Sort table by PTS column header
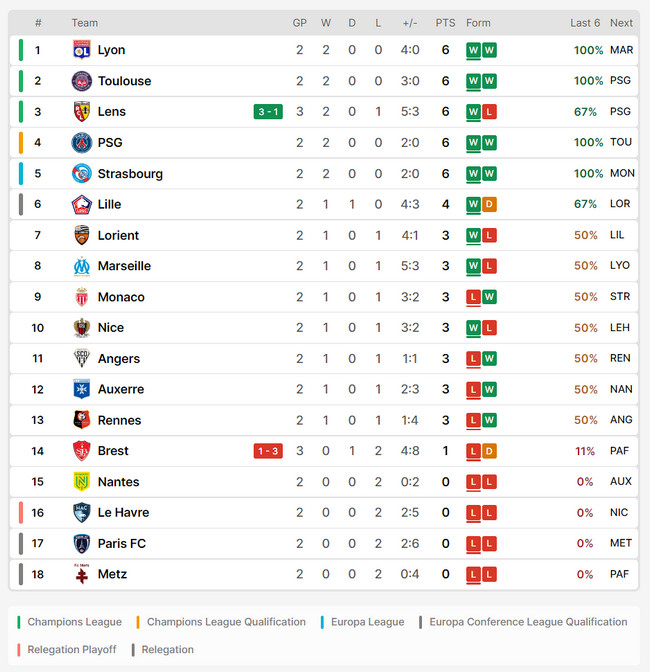This screenshot has width=650, height=672. 445,23
